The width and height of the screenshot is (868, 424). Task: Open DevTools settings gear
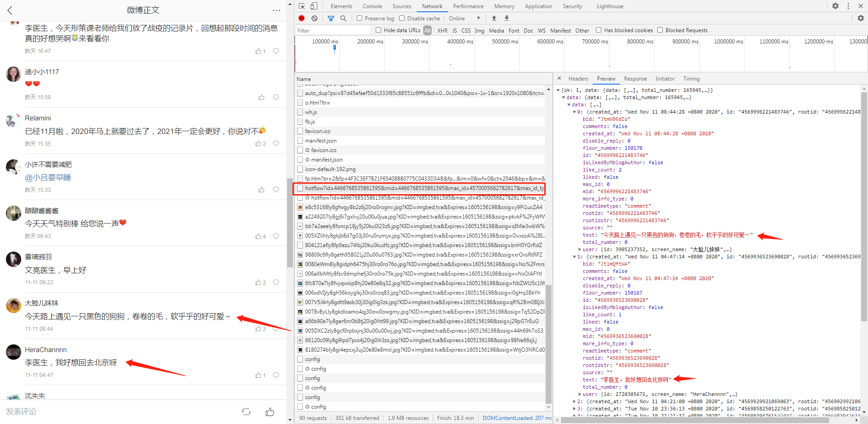835,6
